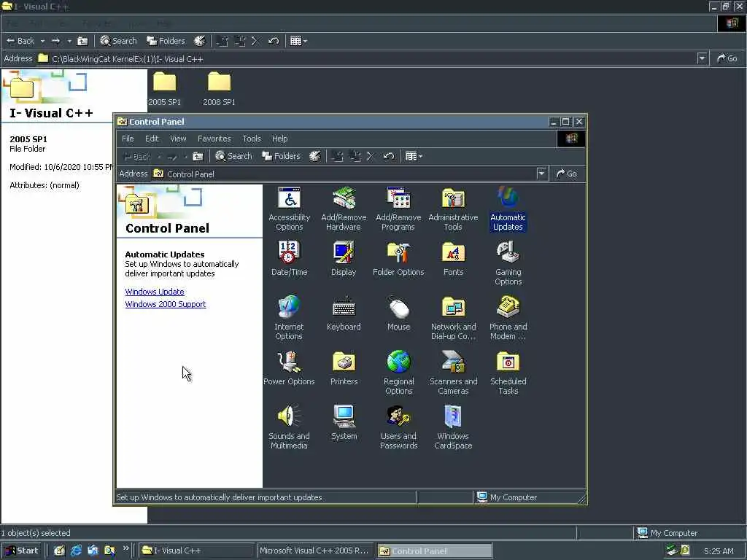This screenshot has width=747, height=560.
Task: Open Add/Remove Programs applet
Action: coord(398,209)
